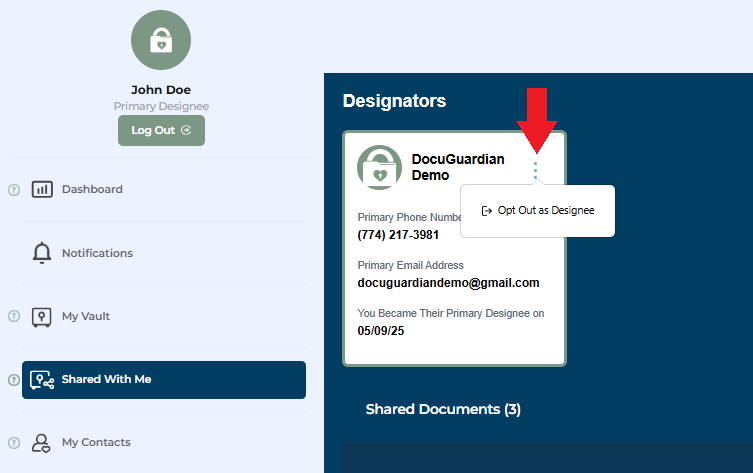The image size is (753, 473).
Task: Open help icon beside Shared With Me
Action: tap(14, 380)
